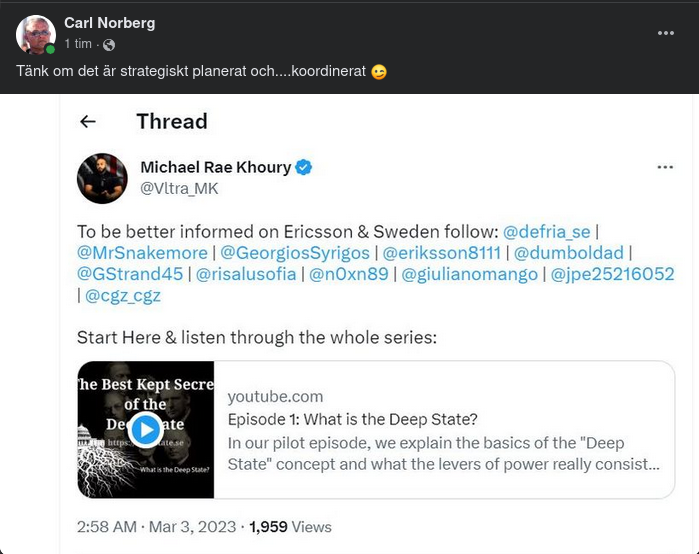The width and height of the screenshot is (699, 554).
Task: Click the '1 tim' post timestamp
Action: [x=78, y=45]
